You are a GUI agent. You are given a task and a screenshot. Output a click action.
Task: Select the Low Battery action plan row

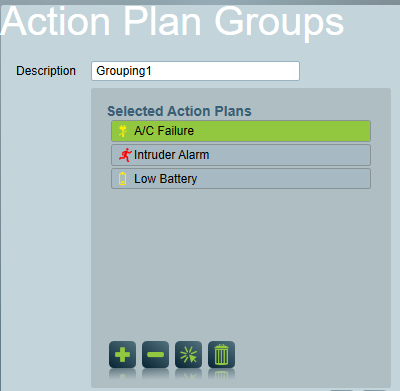pos(241,179)
